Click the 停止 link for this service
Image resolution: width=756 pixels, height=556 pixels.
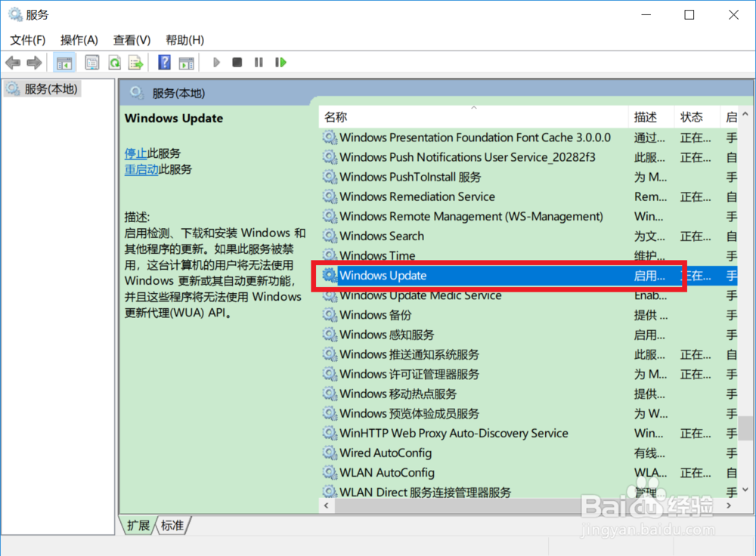coord(135,153)
